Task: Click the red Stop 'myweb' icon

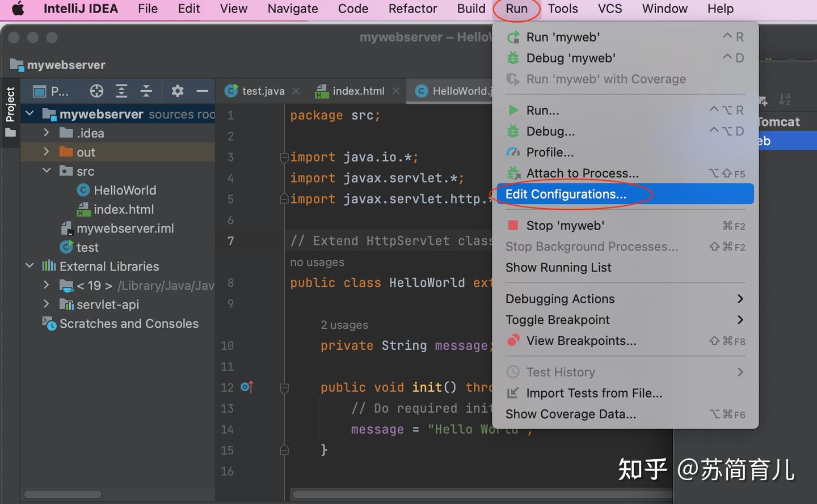Action: click(x=513, y=226)
